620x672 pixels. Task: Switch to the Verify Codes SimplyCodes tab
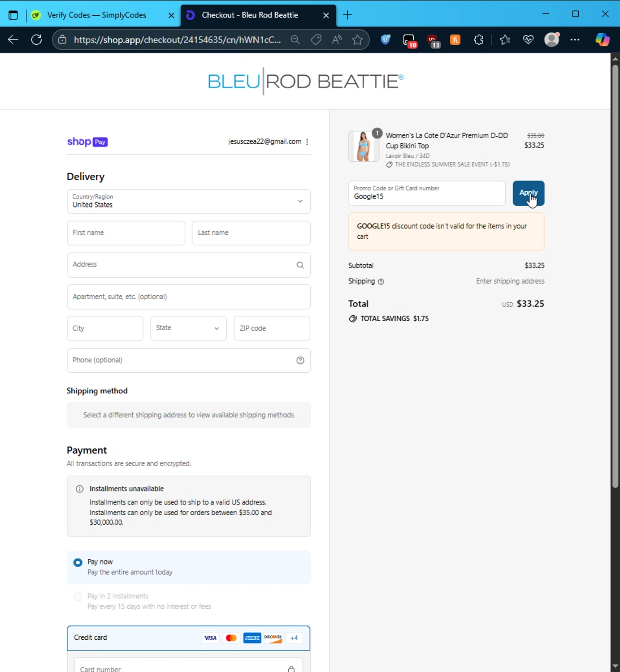(102, 15)
